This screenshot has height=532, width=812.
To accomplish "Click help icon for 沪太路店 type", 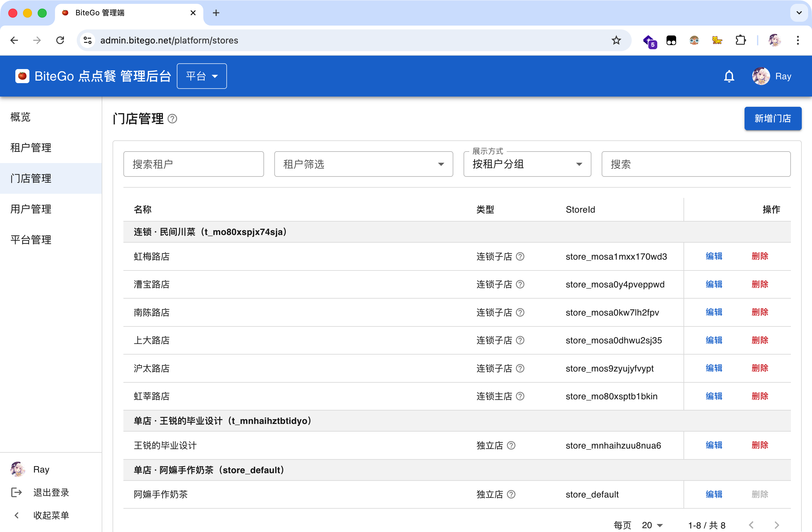I will (520, 368).
